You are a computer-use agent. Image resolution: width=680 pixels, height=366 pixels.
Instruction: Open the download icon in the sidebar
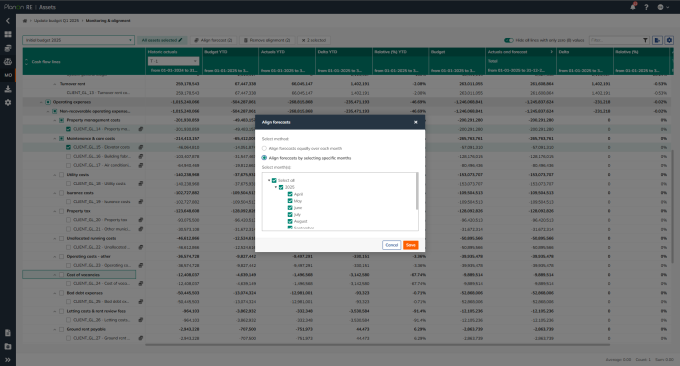tap(8, 89)
